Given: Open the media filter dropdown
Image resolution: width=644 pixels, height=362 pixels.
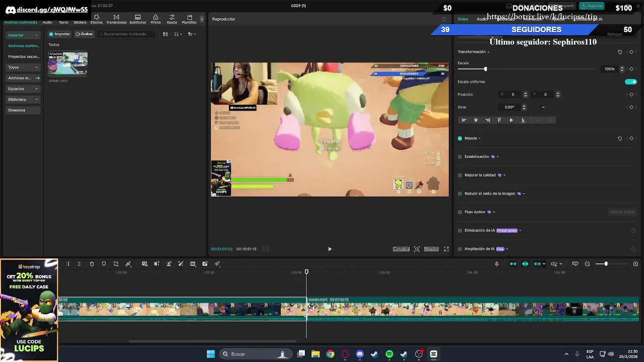Looking at the screenshot, I should (192, 34).
